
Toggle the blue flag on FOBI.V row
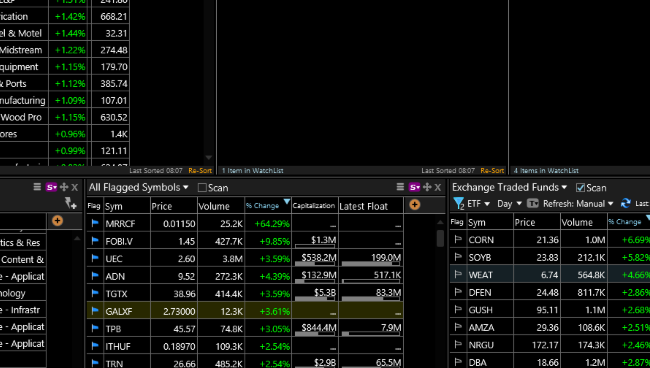(95, 241)
